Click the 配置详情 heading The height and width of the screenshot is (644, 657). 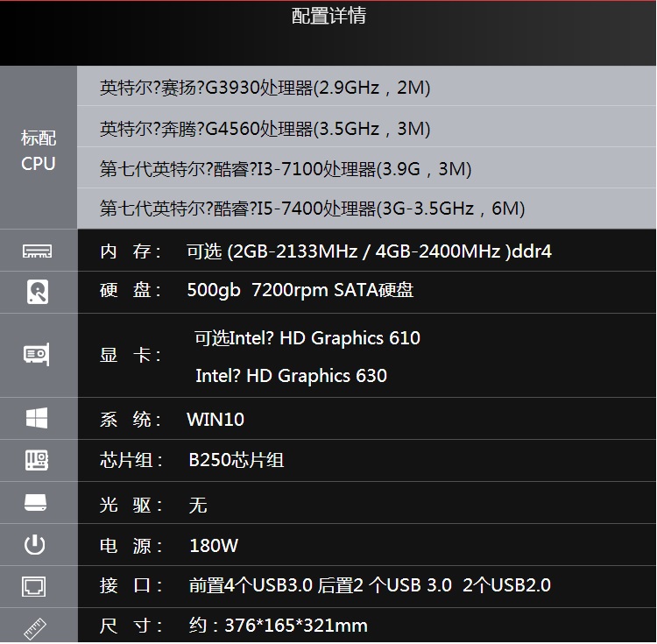[328, 16]
